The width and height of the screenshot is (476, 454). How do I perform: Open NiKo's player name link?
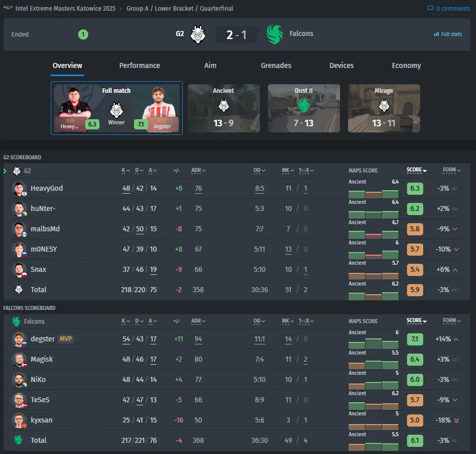(38, 379)
